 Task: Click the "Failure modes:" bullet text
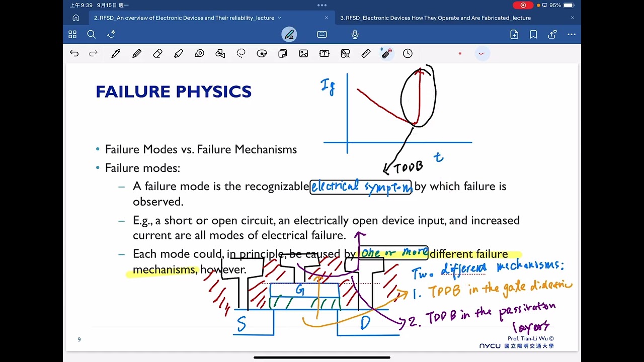pyautogui.click(x=142, y=168)
